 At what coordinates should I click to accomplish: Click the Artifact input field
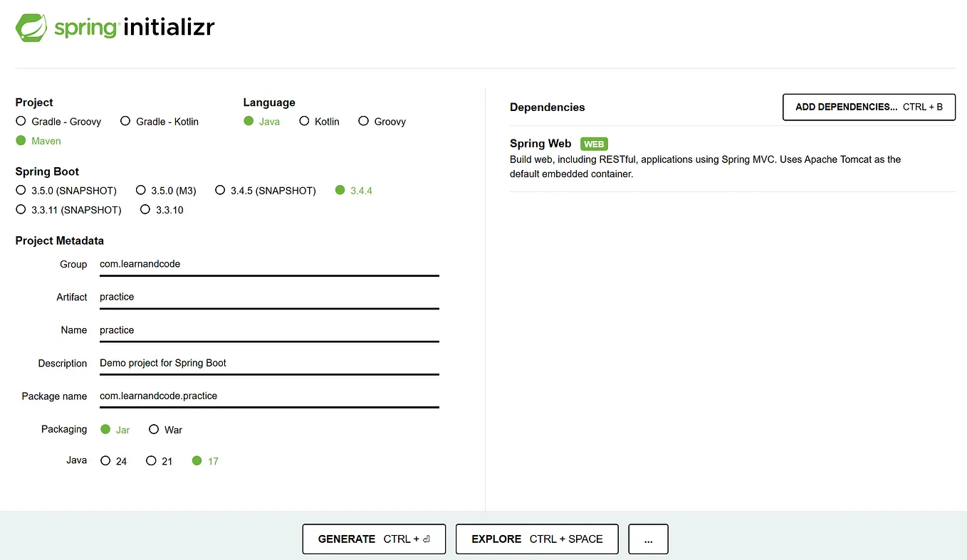click(x=268, y=297)
